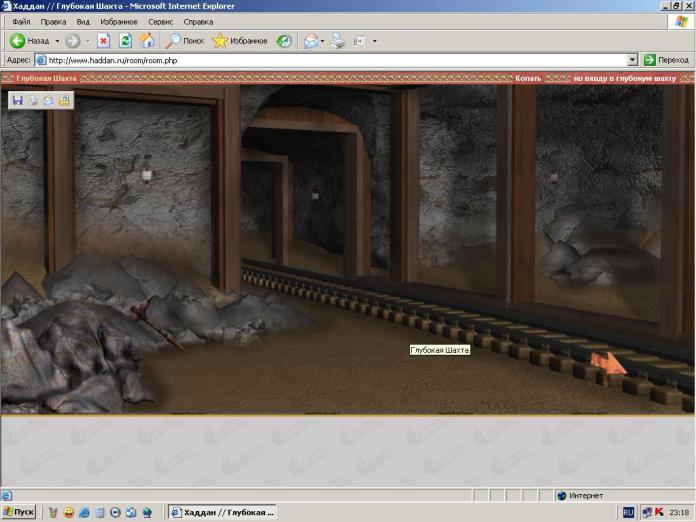Click the link to the deep mine entrance
Image resolution: width=696 pixels, height=522 pixels.
pos(625,78)
